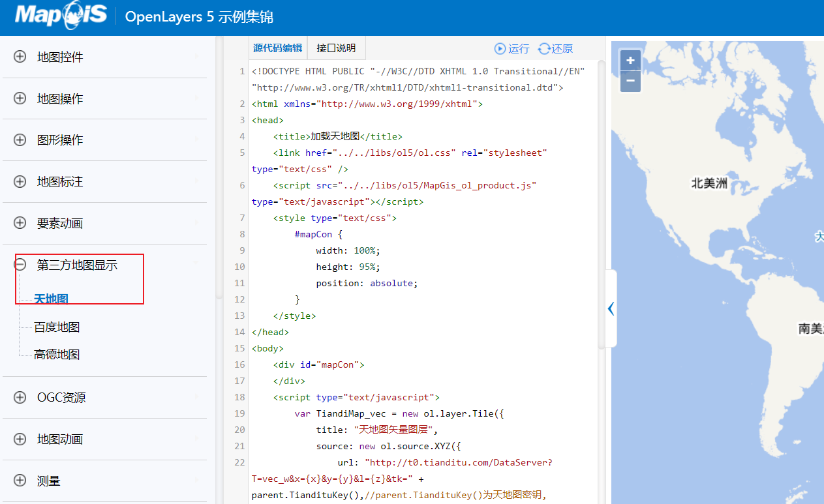Expand the 地图动画 category plus icon

coord(20,439)
